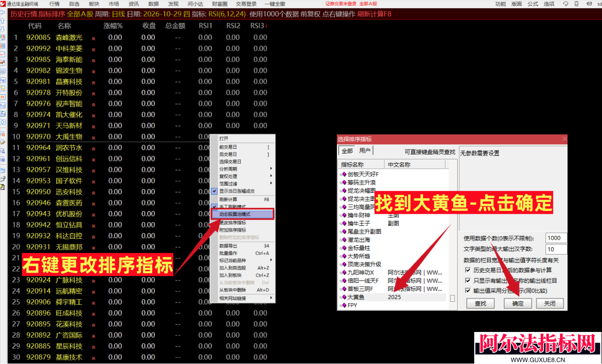Click the 确定 button
Image resolution: width=602 pixels, height=364 pixels.
click(x=518, y=304)
